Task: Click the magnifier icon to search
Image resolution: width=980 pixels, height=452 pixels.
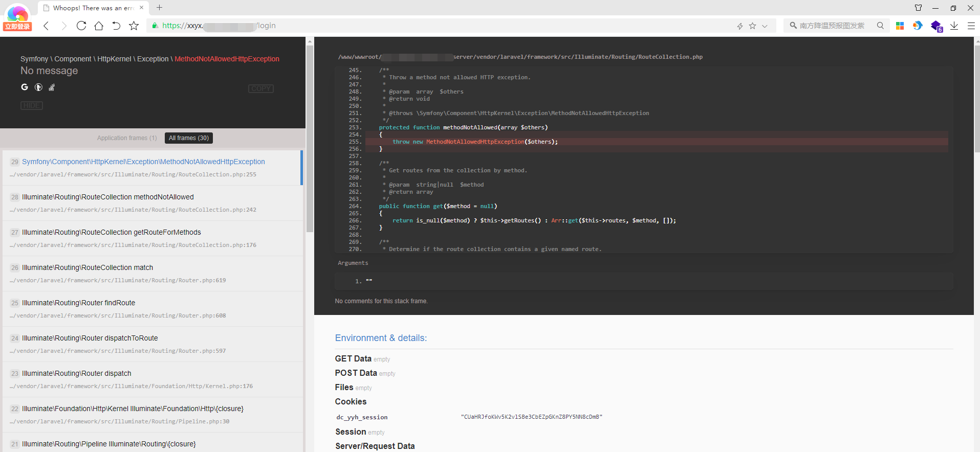Action: [880, 26]
